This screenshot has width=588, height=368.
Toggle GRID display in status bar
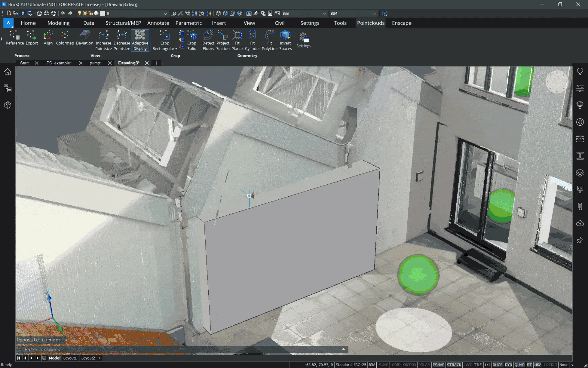coord(396,365)
